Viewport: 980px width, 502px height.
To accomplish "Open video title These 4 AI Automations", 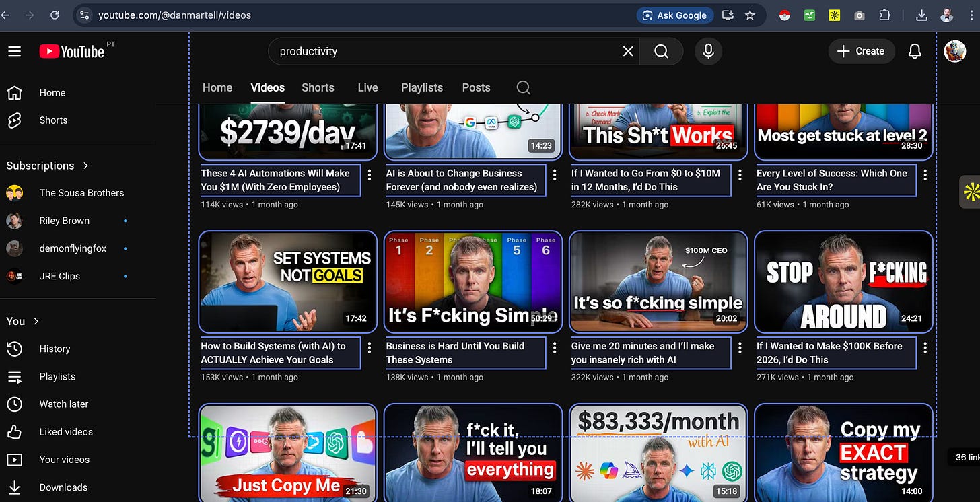I will [280, 180].
